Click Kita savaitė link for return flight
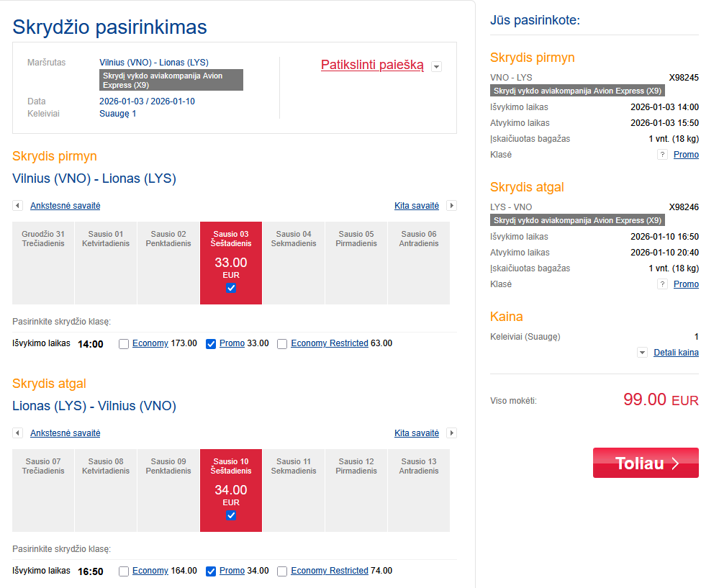 417,433
